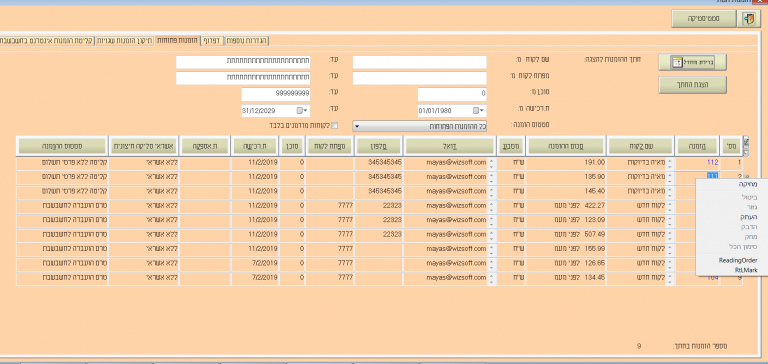
Task: Switch to the דפדוף tab
Action: pyautogui.click(x=212, y=40)
